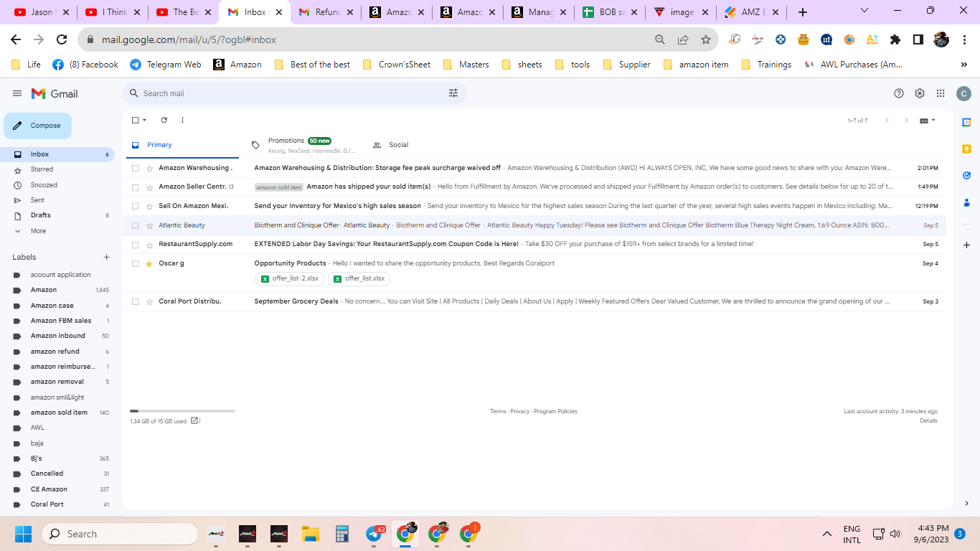The height and width of the screenshot is (551, 980).
Task: Bookmark this page star icon
Action: coord(706,39)
